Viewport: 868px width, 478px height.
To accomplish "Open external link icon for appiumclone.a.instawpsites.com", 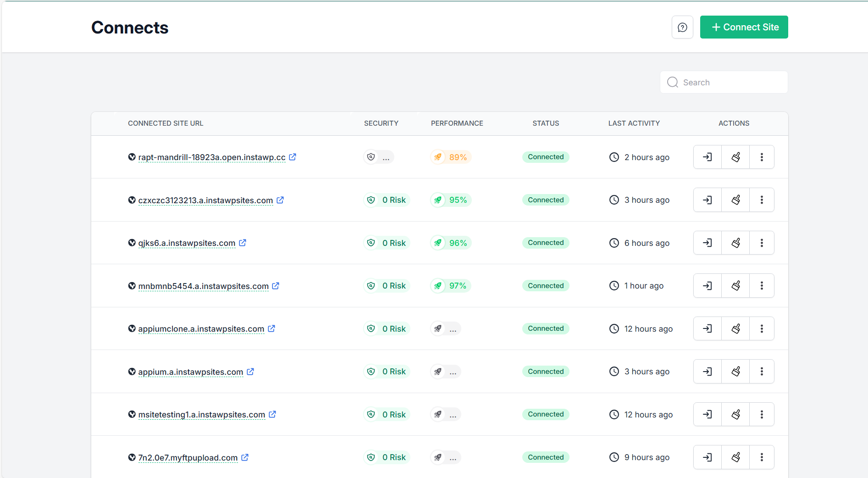I will point(271,328).
